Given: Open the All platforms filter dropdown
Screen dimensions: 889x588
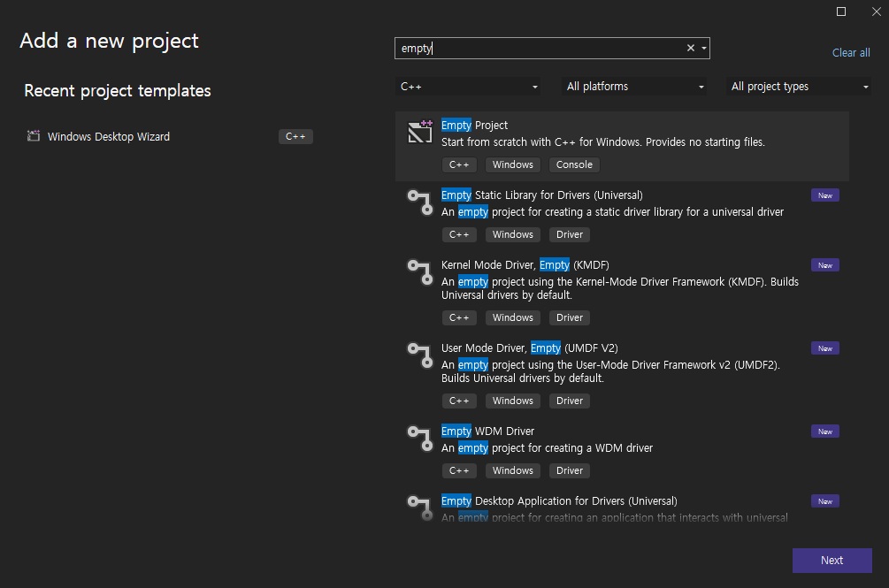Looking at the screenshot, I should pyautogui.click(x=635, y=87).
